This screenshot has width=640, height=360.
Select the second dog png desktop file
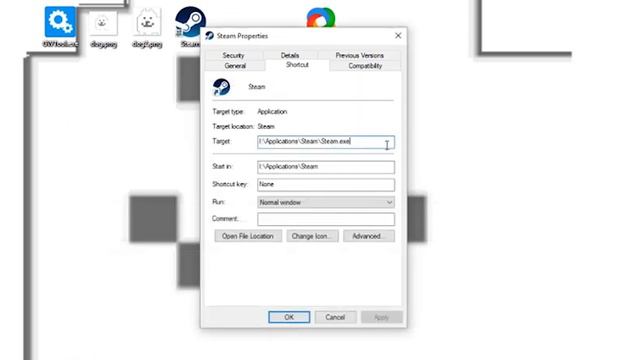coord(147,23)
